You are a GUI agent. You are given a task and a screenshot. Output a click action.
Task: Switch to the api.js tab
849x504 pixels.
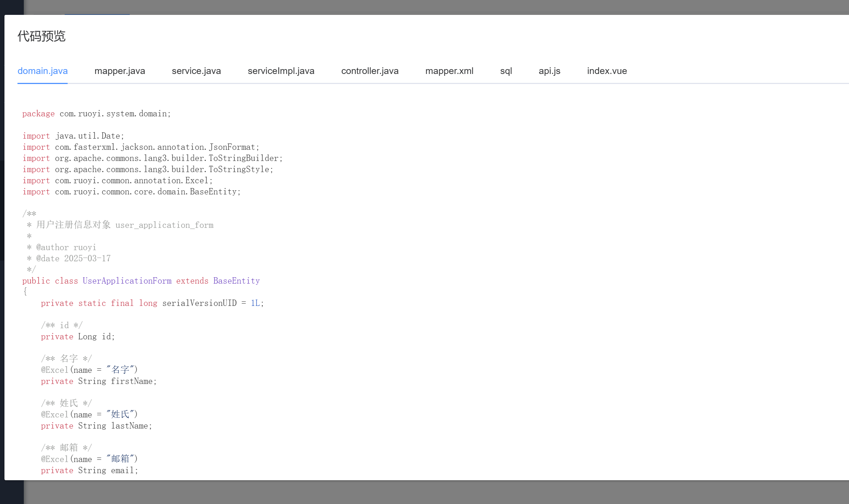(549, 71)
